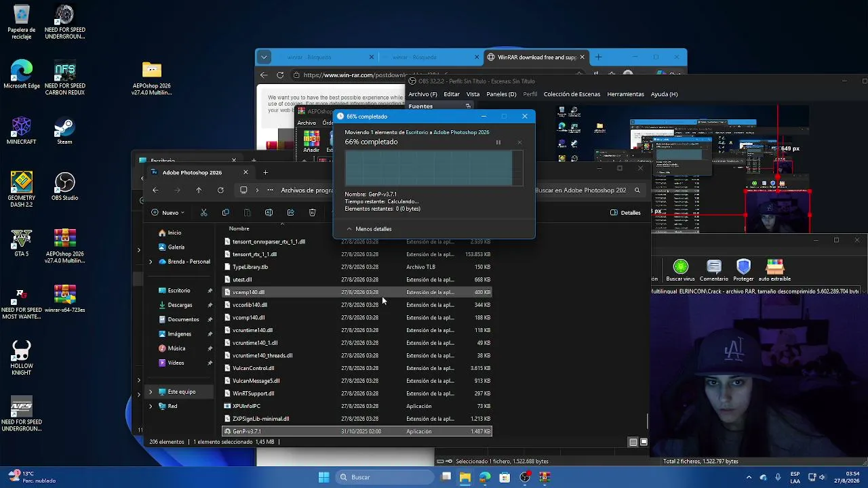Open Descargas in the Explorer sidebar

[180, 305]
